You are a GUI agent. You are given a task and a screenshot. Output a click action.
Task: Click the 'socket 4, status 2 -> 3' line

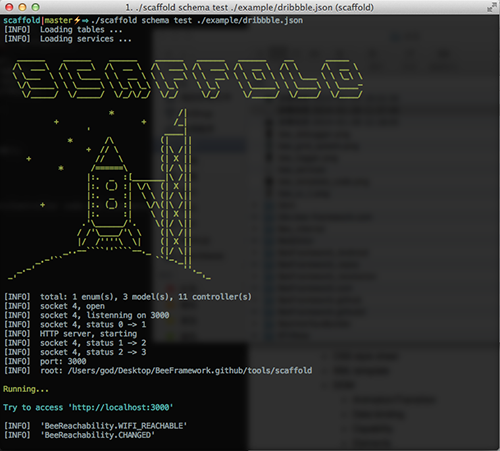[x=75, y=352]
